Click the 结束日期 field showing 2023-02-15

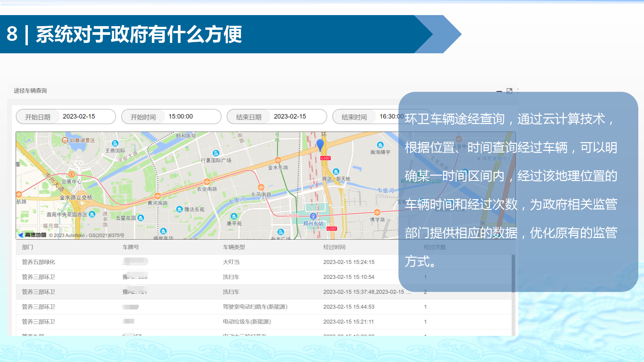277,117
